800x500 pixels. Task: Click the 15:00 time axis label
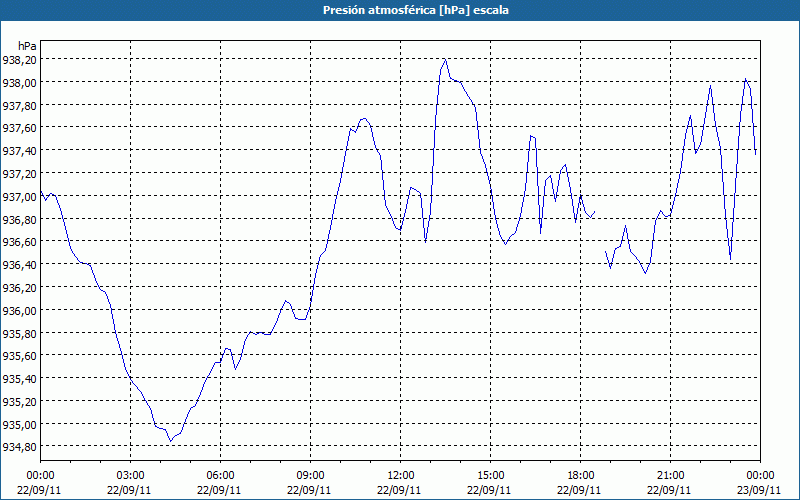(490, 476)
